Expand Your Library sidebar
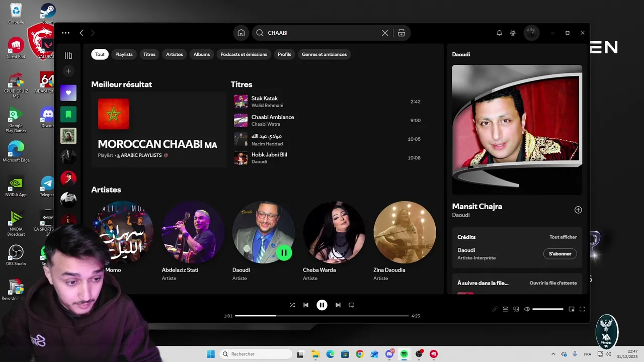Screen dimensions: 644x362 point(68,55)
